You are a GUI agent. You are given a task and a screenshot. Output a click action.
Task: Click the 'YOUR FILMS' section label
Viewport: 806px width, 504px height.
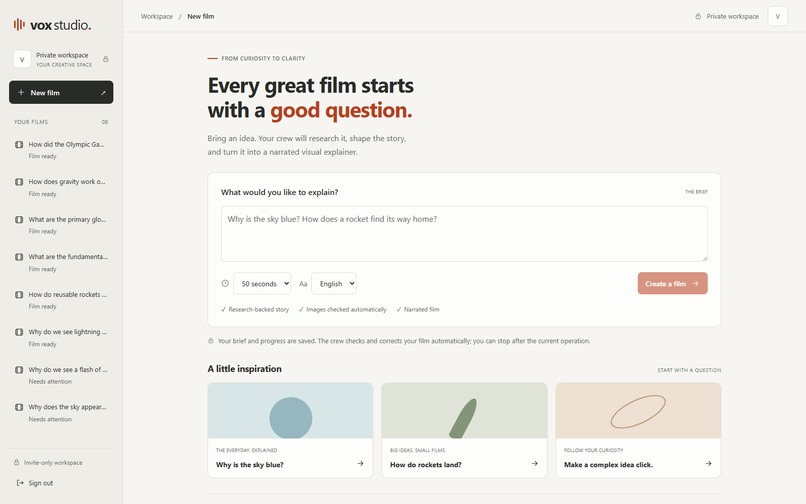pos(31,122)
